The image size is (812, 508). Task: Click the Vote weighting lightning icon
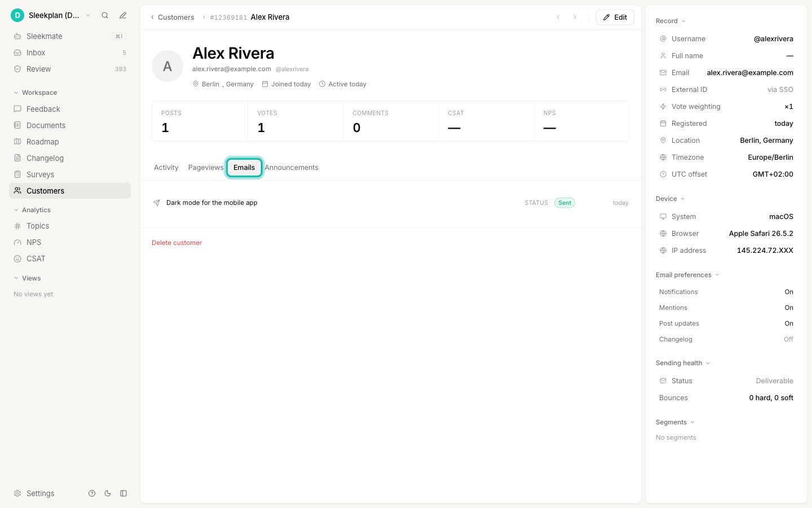[663, 107]
